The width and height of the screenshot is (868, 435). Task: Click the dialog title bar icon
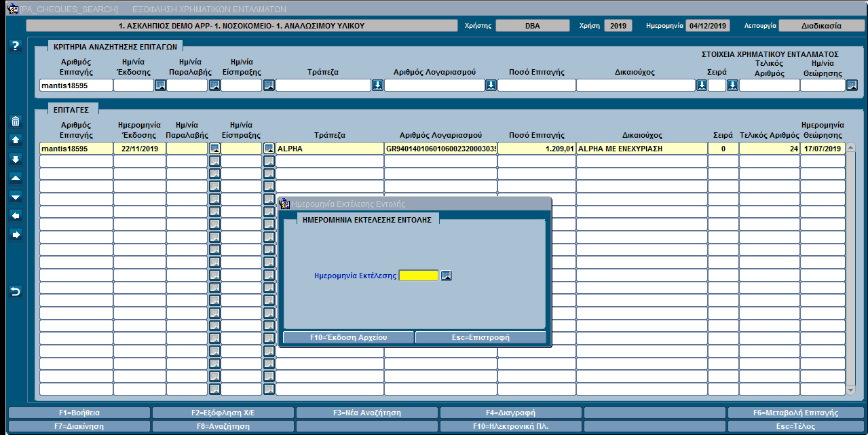(x=285, y=204)
